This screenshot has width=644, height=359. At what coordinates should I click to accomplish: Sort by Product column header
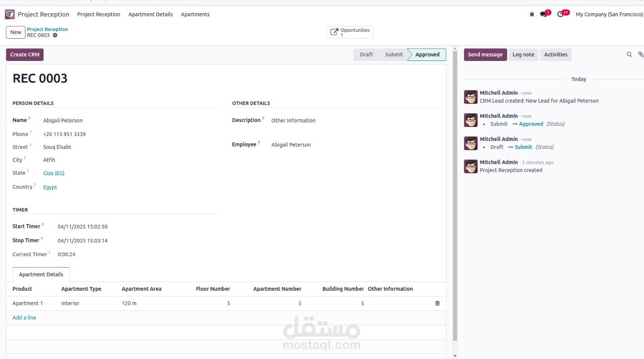point(22,289)
